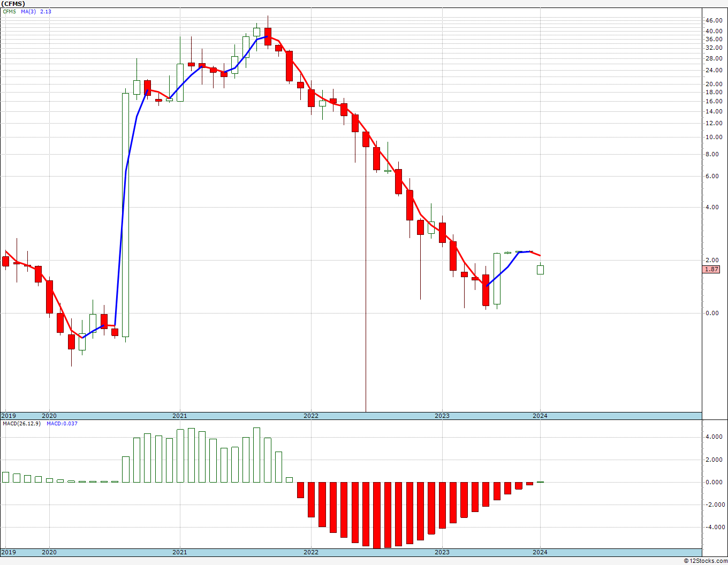Click the latest green candlestick at 2024
The image size is (728, 565).
tap(541, 270)
